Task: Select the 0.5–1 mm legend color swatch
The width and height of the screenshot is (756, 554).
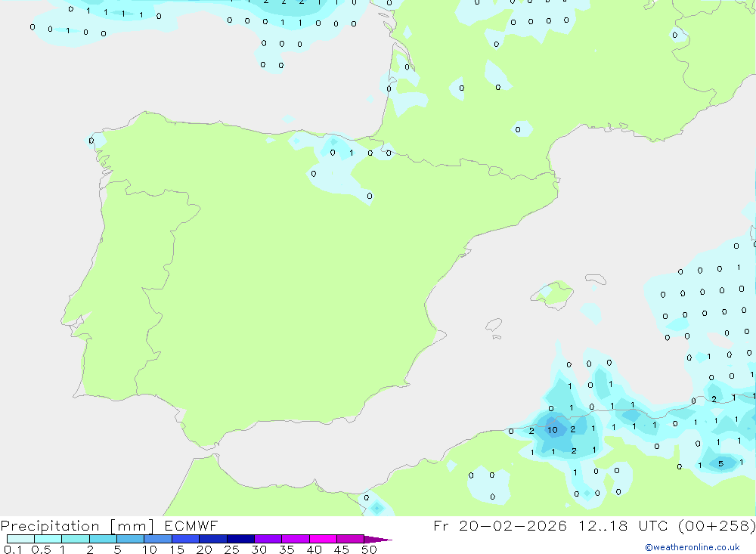Action: pos(48,539)
